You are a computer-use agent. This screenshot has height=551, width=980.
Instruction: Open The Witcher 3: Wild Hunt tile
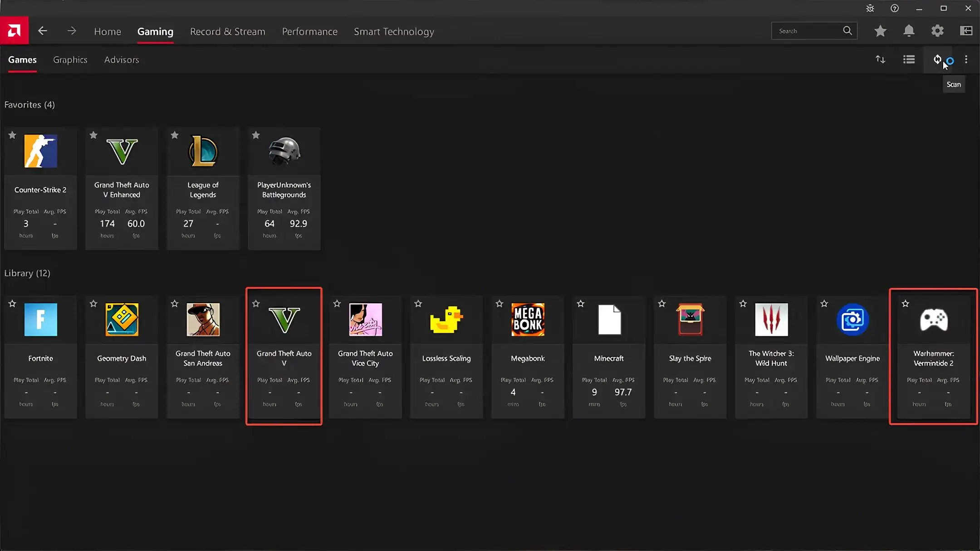[x=771, y=357]
